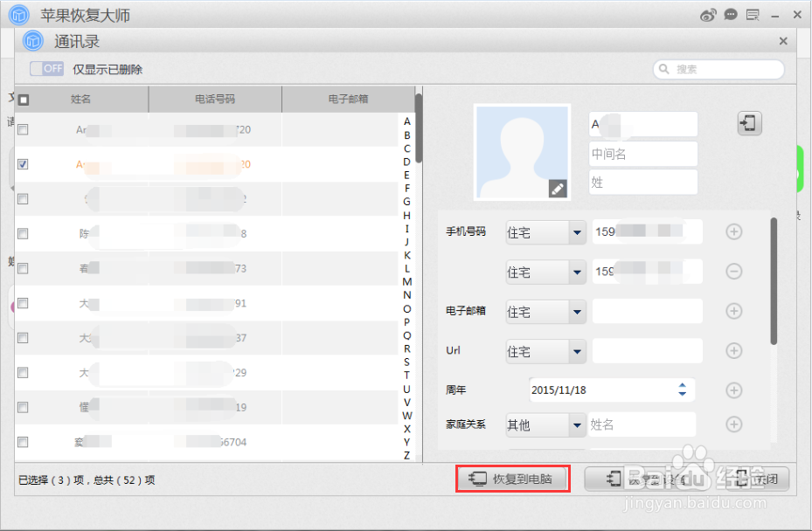Jump to letter A in index
The height and width of the screenshot is (531, 812).
coord(407,121)
